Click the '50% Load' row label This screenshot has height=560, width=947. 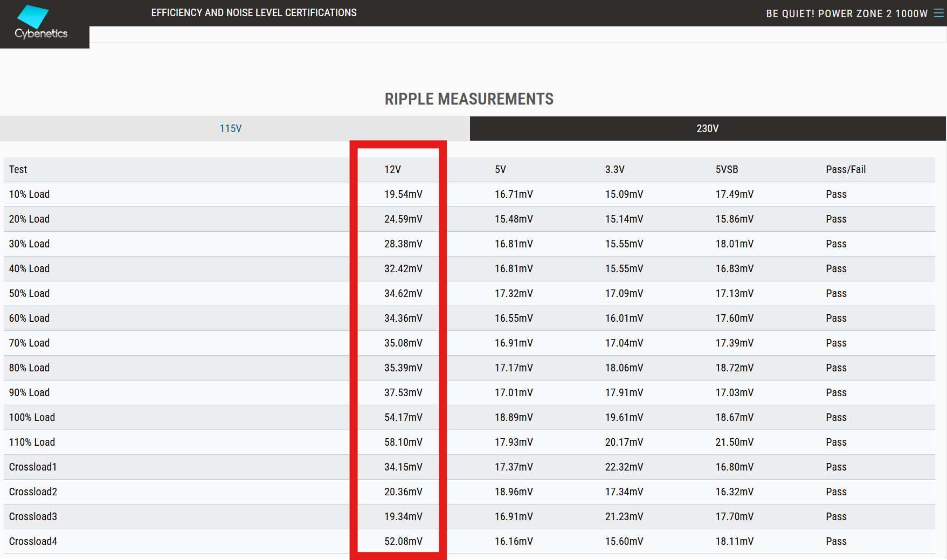point(29,293)
